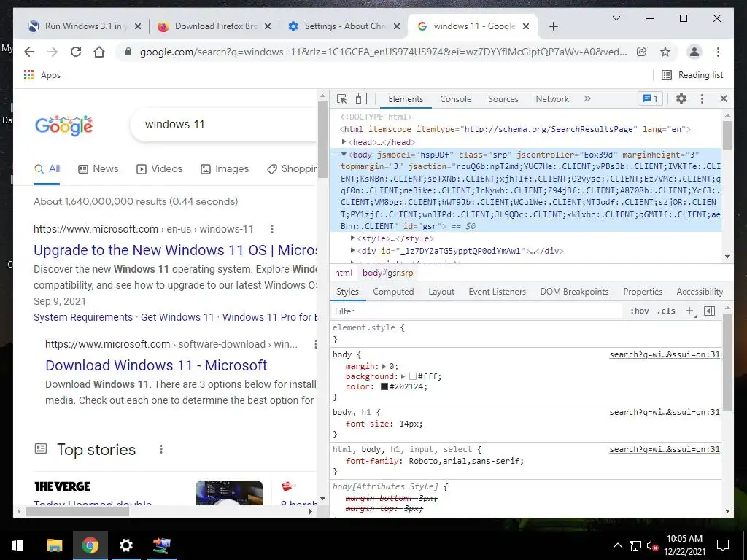Click the Google logo
Screen dimensions: 747x560
pyautogui.click(x=64, y=125)
